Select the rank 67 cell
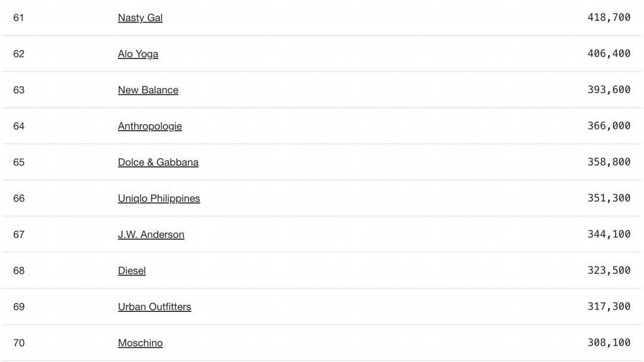The image size is (644, 362). coord(19,234)
